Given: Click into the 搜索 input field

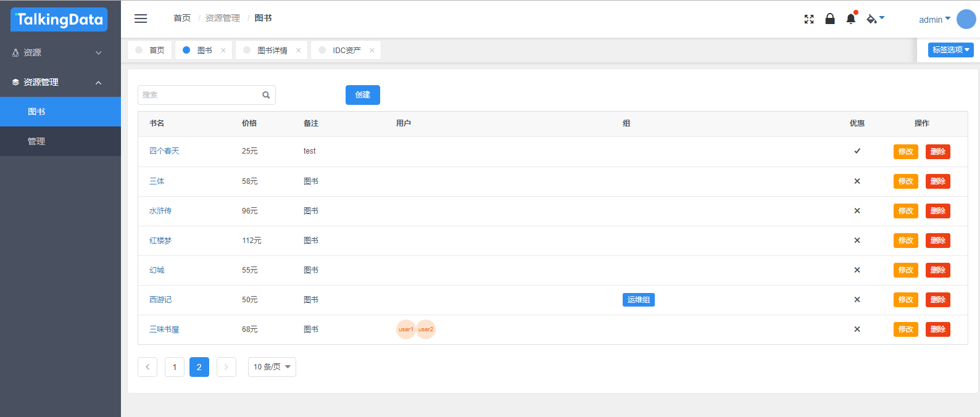Looking at the screenshot, I should coord(199,95).
